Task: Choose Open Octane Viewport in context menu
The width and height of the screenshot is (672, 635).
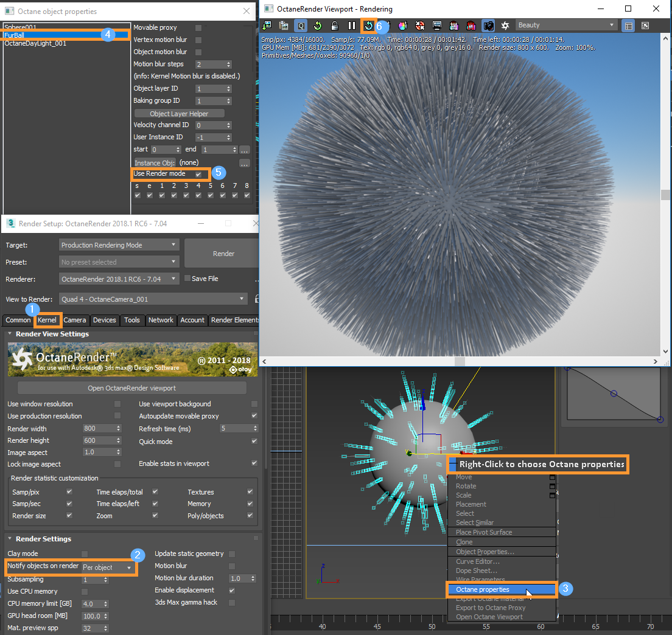Action: (502, 617)
